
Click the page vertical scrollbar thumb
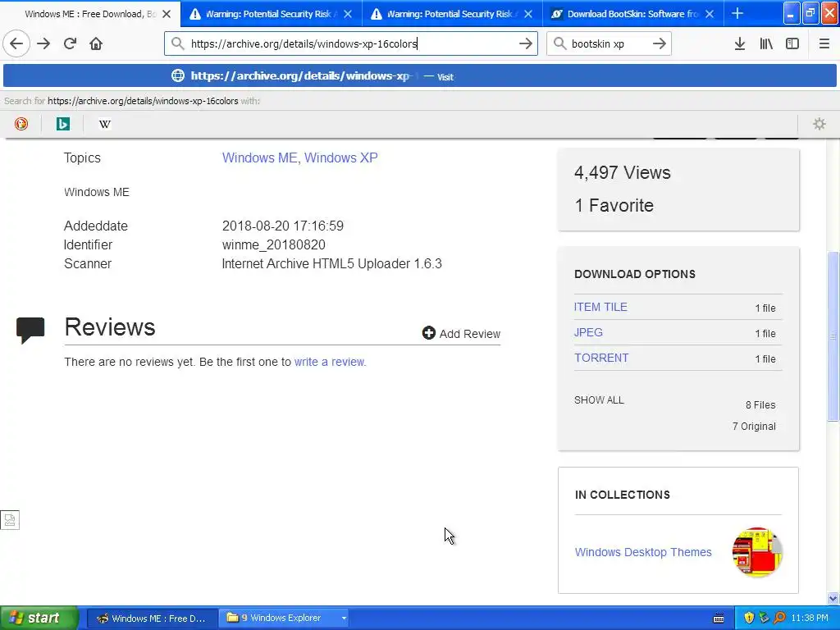[833, 336]
